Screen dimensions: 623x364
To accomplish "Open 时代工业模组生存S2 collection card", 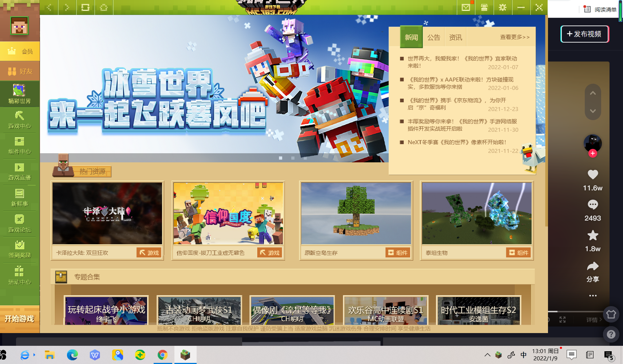I will [478, 310].
